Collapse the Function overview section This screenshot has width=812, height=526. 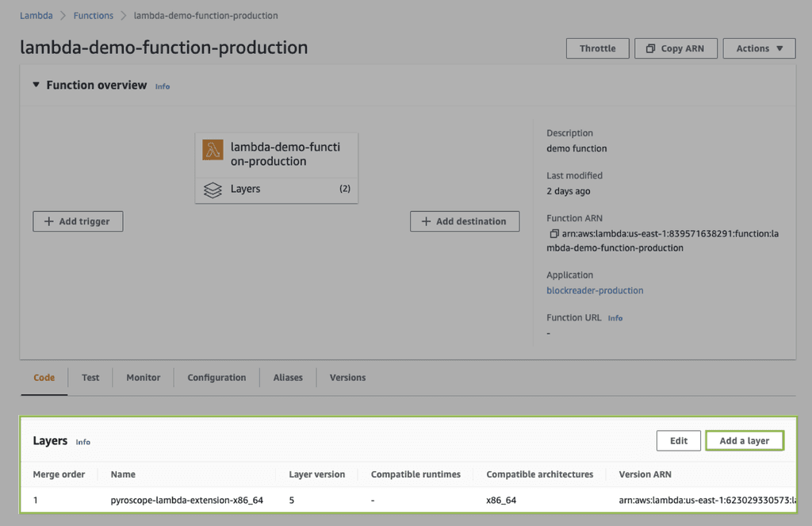coord(36,85)
